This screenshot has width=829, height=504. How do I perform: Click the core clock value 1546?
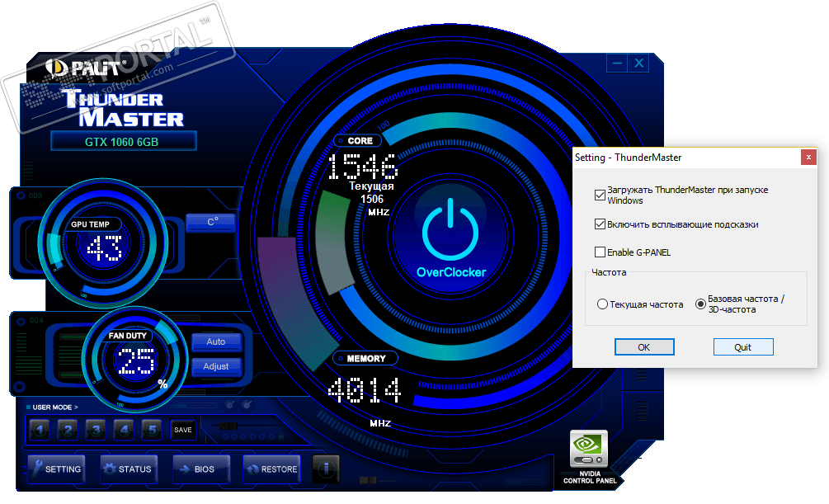362,167
